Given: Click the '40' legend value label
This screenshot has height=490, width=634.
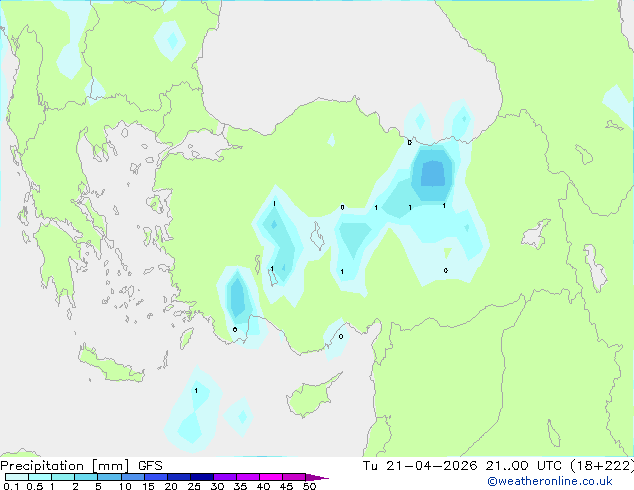Looking at the screenshot, I should (263, 486).
